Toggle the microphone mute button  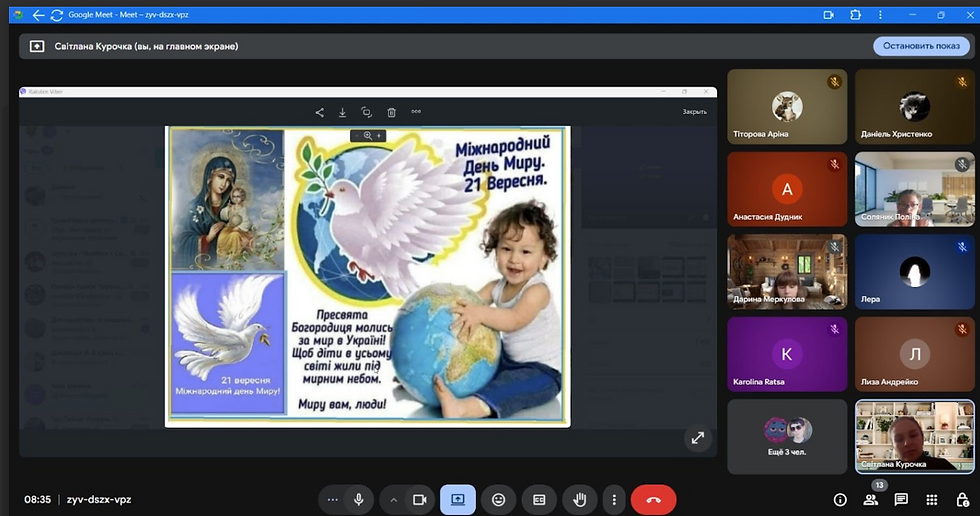(359, 500)
